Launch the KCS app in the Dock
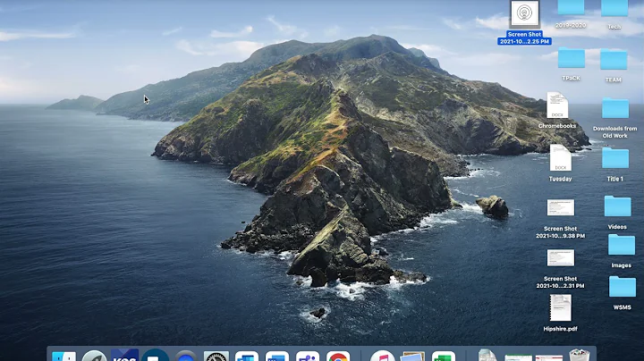The width and height of the screenshot is (644, 361). coord(124,355)
